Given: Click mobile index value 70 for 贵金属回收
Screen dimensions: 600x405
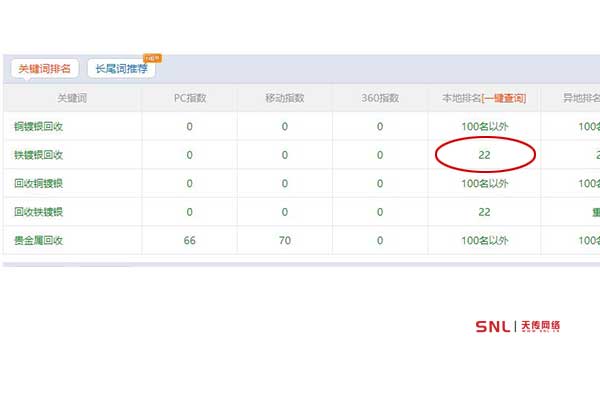Looking at the screenshot, I should pyautogui.click(x=284, y=241).
